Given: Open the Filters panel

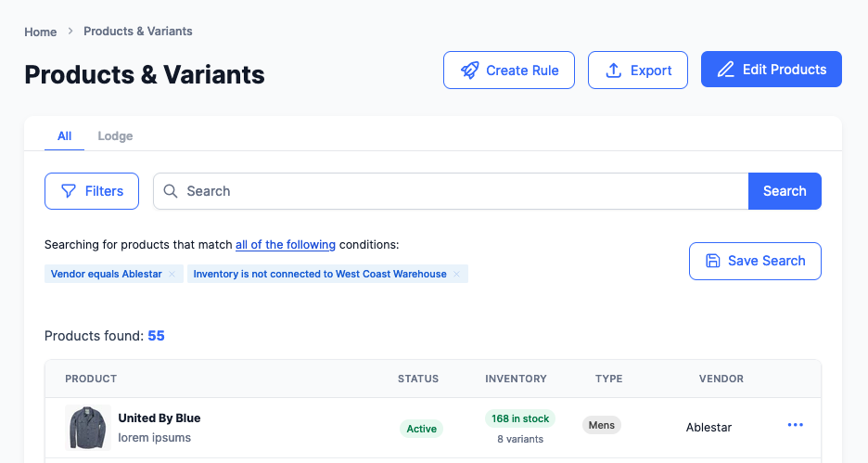Looking at the screenshot, I should coord(92,191).
